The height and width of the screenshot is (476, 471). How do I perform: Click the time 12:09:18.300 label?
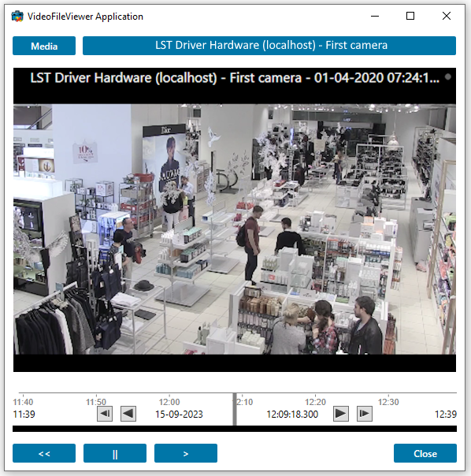point(292,415)
